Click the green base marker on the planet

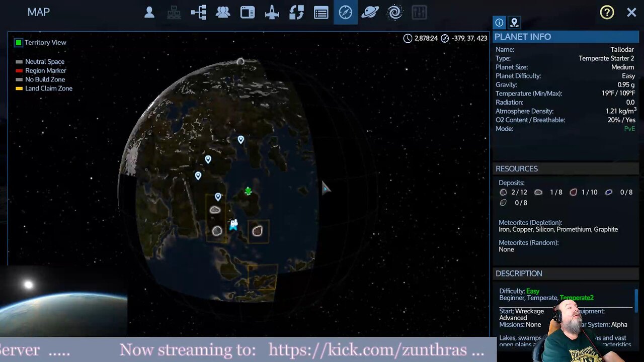[248, 191]
